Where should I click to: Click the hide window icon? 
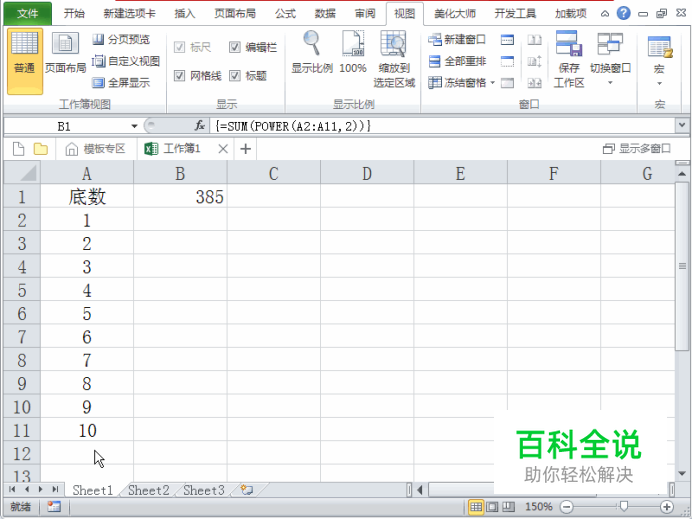507,61
